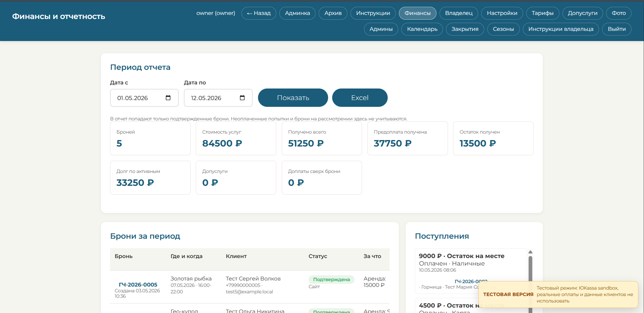Open the Админка section
Image resolution: width=644 pixels, height=313 pixels.
[x=297, y=13]
